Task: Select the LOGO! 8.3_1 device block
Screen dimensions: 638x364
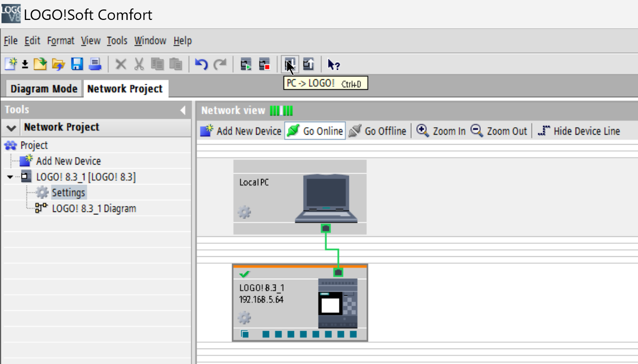Action: pos(300,303)
